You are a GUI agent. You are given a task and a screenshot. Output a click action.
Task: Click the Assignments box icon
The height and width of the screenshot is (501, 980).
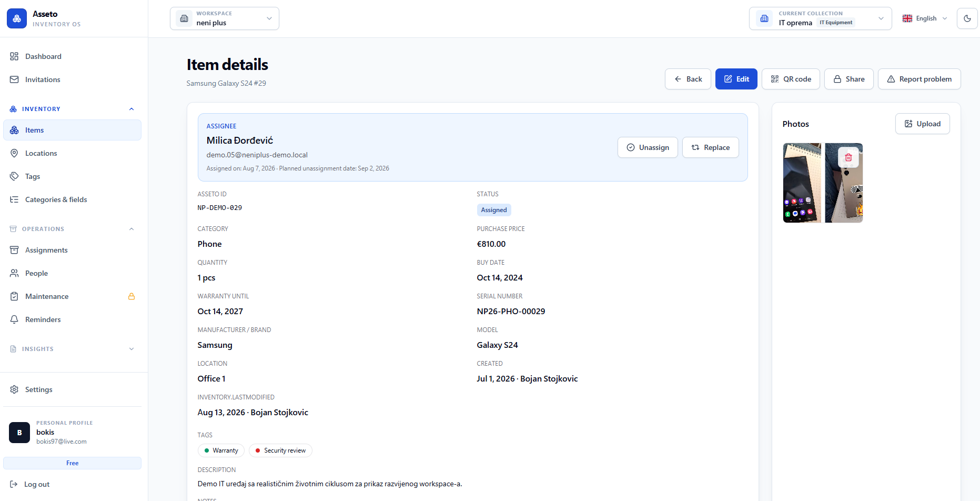(x=14, y=250)
